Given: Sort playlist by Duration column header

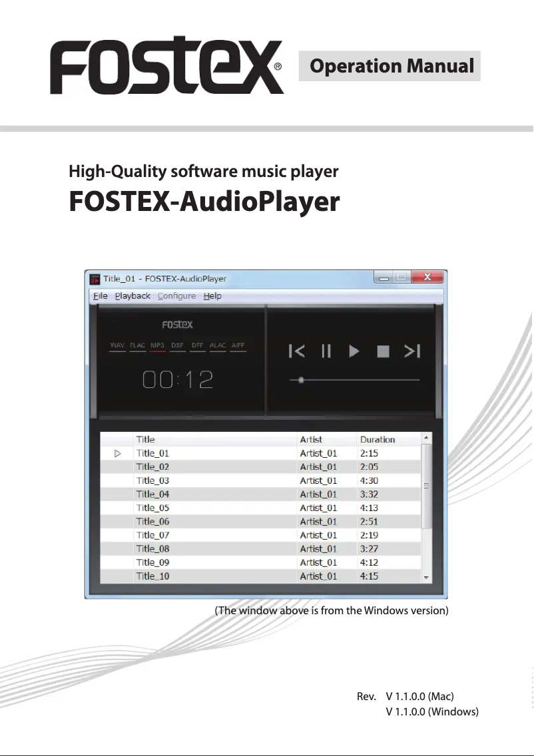Looking at the screenshot, I should [x=378, y=439].
